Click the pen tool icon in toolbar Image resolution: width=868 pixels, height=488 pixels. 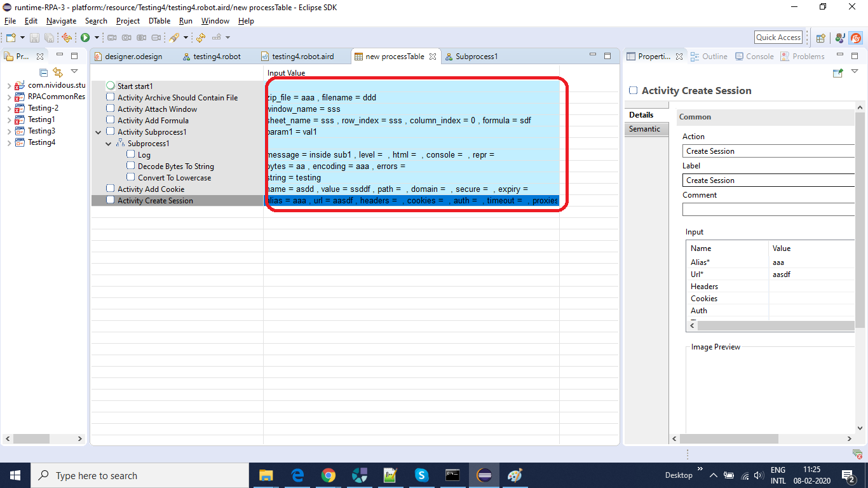pyautogui.click(x=173, y=38)
